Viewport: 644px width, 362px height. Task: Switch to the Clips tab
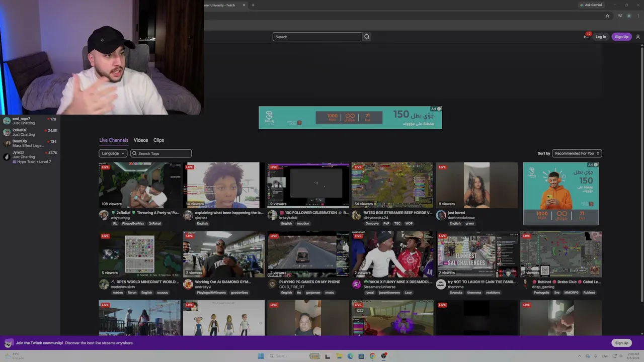pyautogui.click(x=158, y=140)
